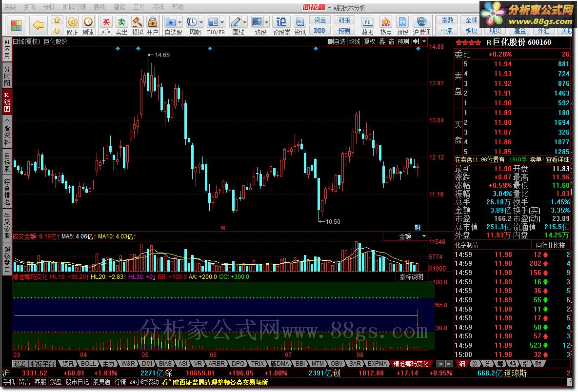Open chart header options dropdown arrow

424,41
